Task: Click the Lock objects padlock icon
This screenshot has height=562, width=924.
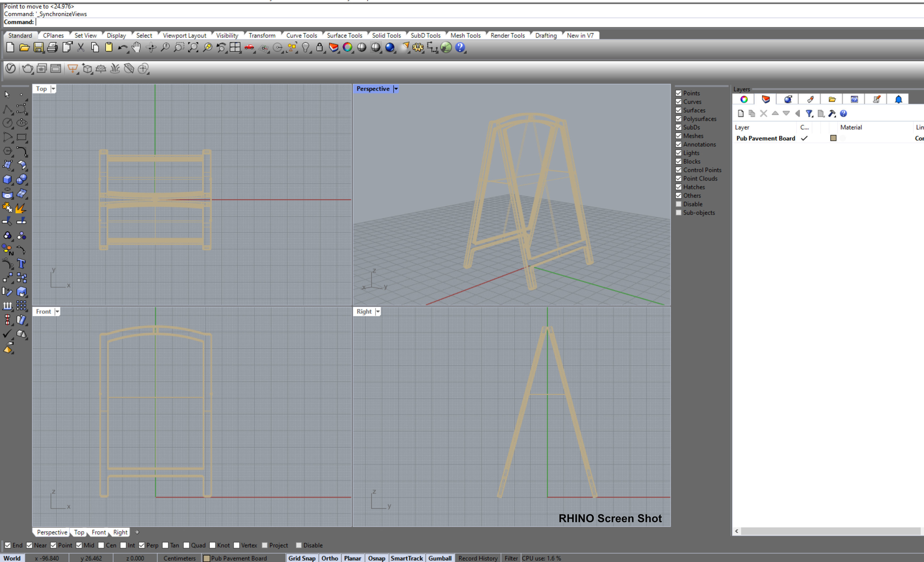Action: (320, 48)
